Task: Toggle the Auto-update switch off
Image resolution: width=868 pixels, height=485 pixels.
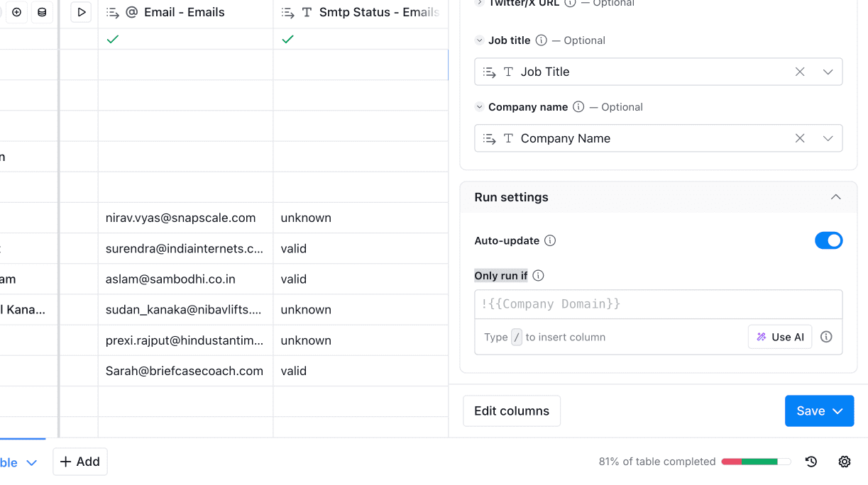Action: pos(828,240)
